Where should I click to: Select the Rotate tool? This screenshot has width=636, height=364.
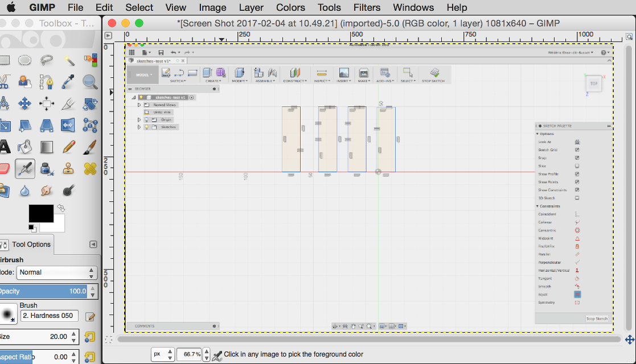coord(90,104)
